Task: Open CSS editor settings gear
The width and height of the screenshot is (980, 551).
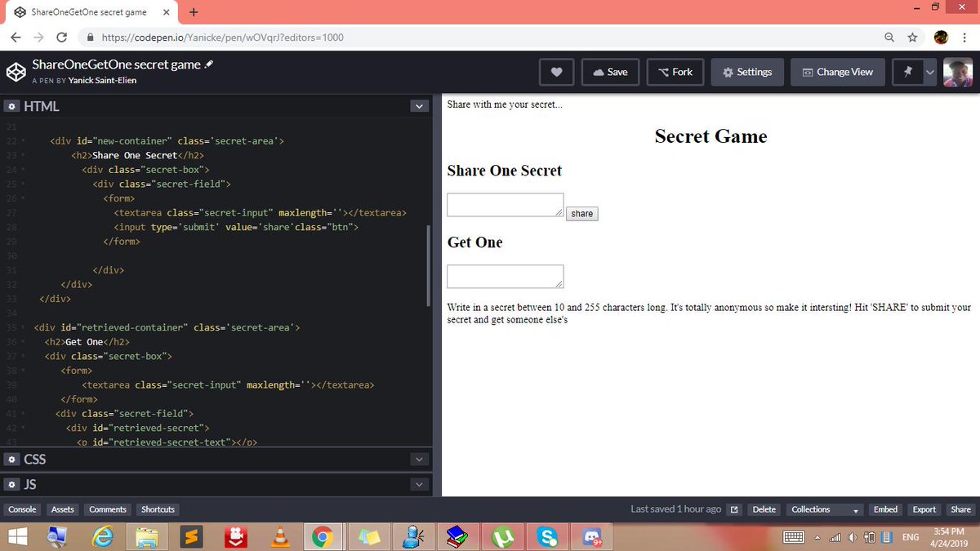Action: 11,460
